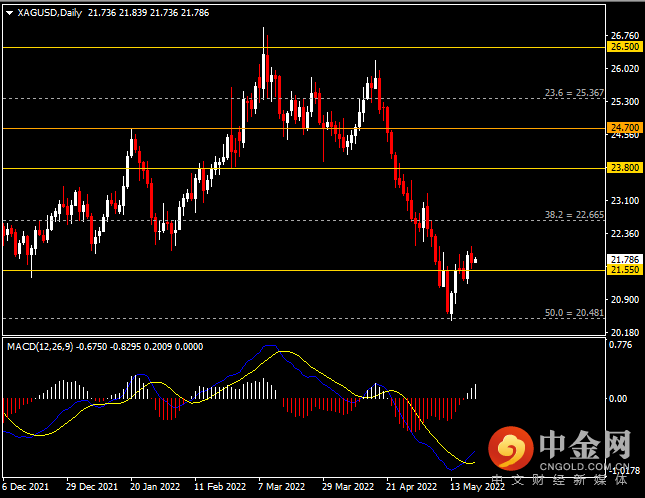Select the 20 Jan 2022 date marker
645x498 pixels.
(155, 486)
